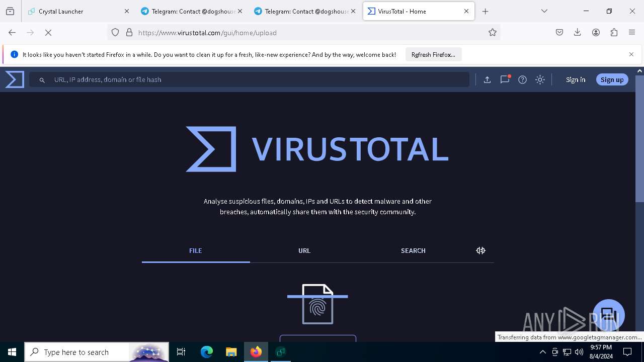The height and width of the screenshot is (362, 644).
Task: Click the API icon beside SEARCH tab
Action: (x=480, y=250)
